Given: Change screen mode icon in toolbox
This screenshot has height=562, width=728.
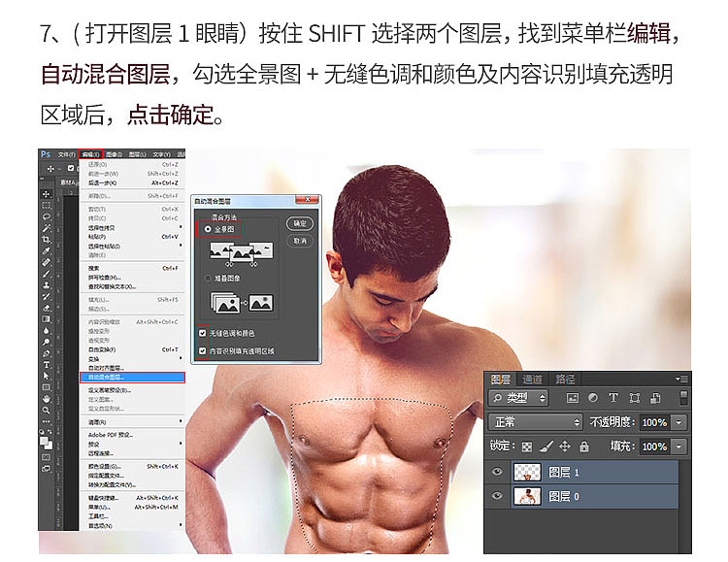Looking at the screenshot, I should pos(46,469).
